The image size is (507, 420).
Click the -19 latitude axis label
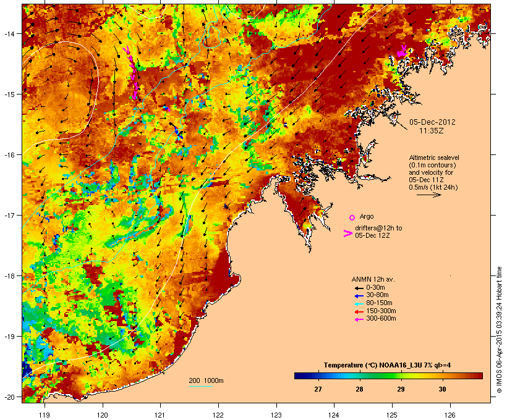9,337
